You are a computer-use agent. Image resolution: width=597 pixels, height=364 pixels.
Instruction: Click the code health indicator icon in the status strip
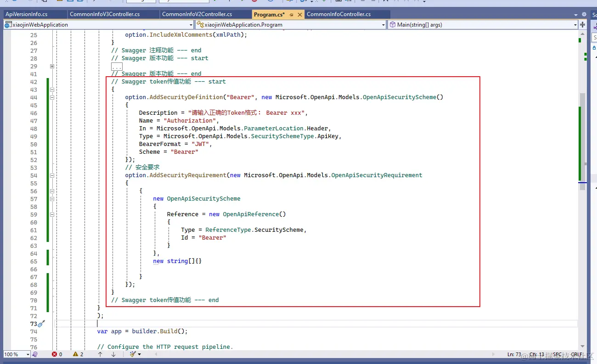click(35, 354)
